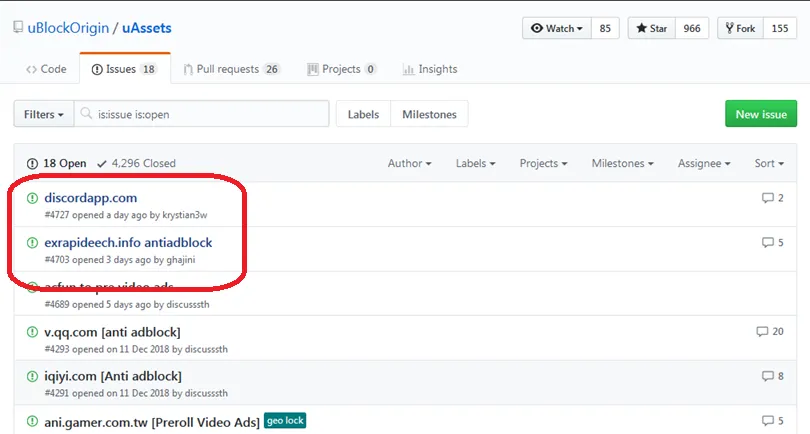This screenshot has width=810, height=434.
Task: Expand the Assignee filter dropdown
Action: pyautogui.click(x=703, y=163)
